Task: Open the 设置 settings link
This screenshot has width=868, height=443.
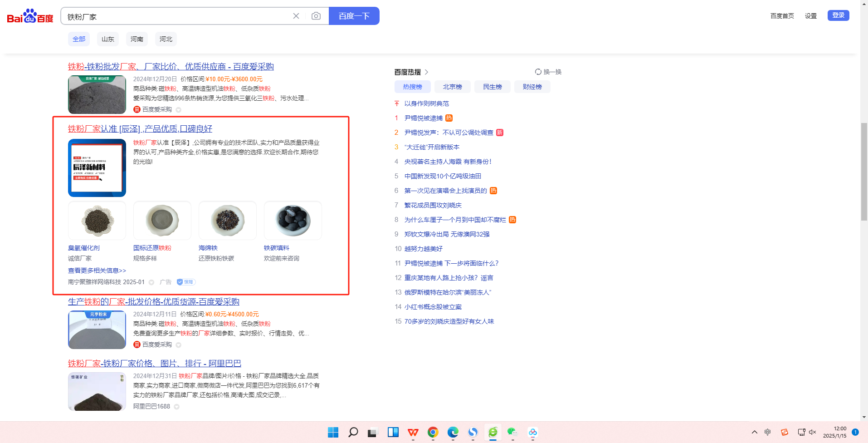Action: (x=811, y=16)
